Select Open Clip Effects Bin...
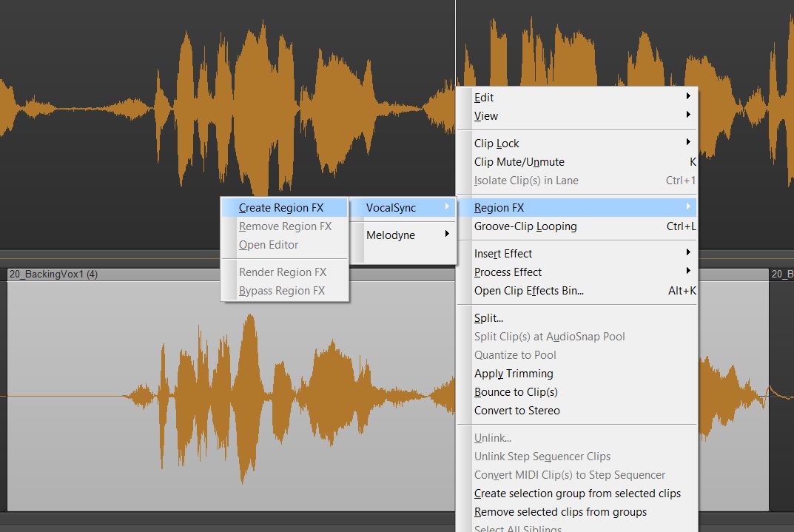Image resolution: width=794 pixels, height=532 pixels. pyautogui.click(x=576, y=291)
